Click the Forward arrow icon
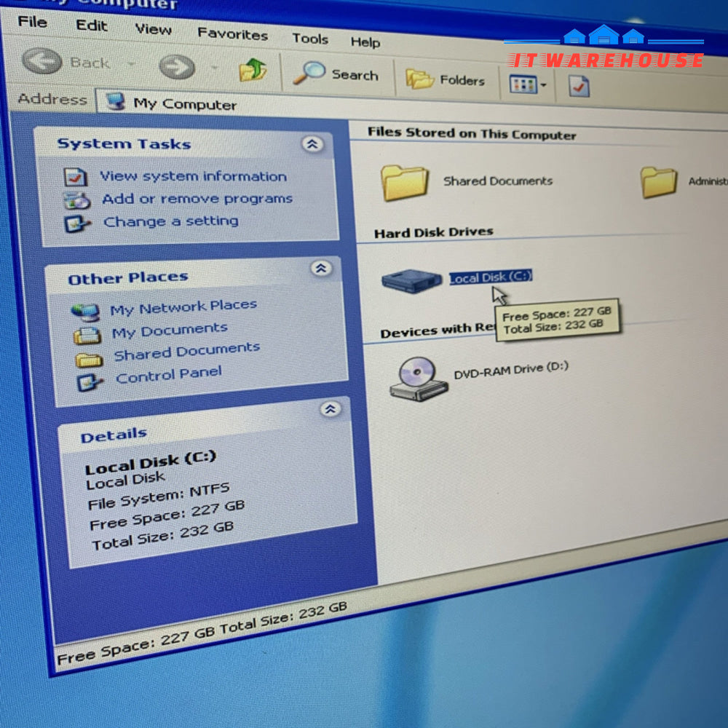Image resolution: width=728 pixels, height=728 pixels. tap(177, 67)
